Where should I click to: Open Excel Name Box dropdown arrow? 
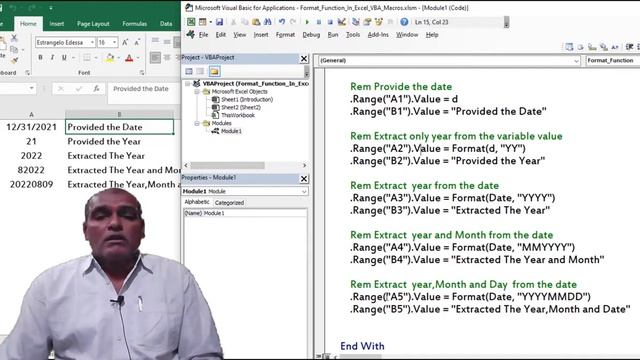tap(31, 89)
